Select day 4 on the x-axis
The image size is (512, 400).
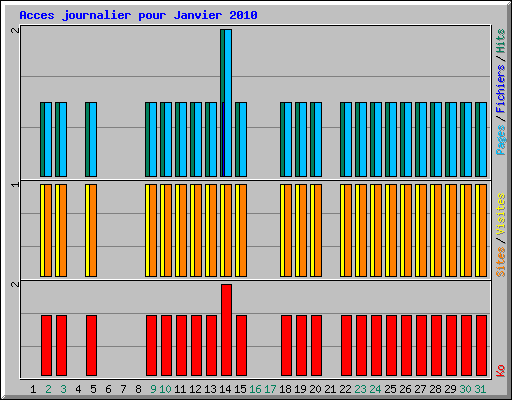pyautogui.click(x=78, y=389)
